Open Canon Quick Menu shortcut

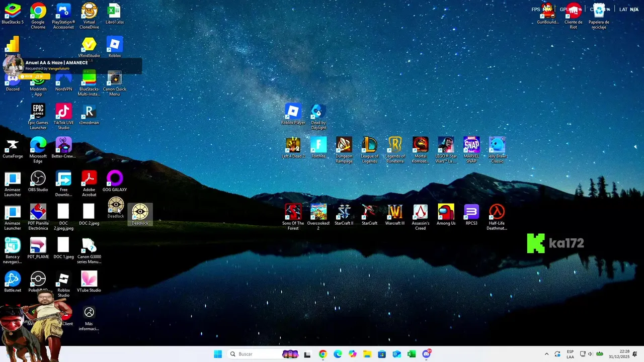pyautogui.click(x=115, y=83)
